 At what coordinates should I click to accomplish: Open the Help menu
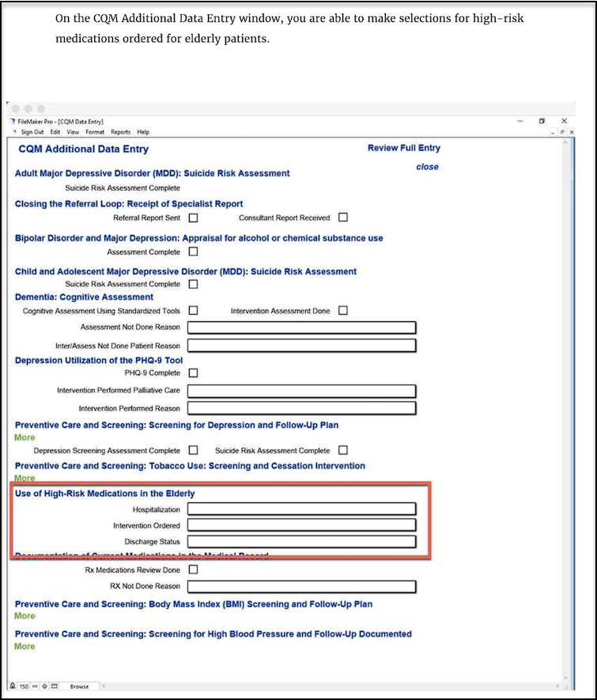tap(143, 132)
